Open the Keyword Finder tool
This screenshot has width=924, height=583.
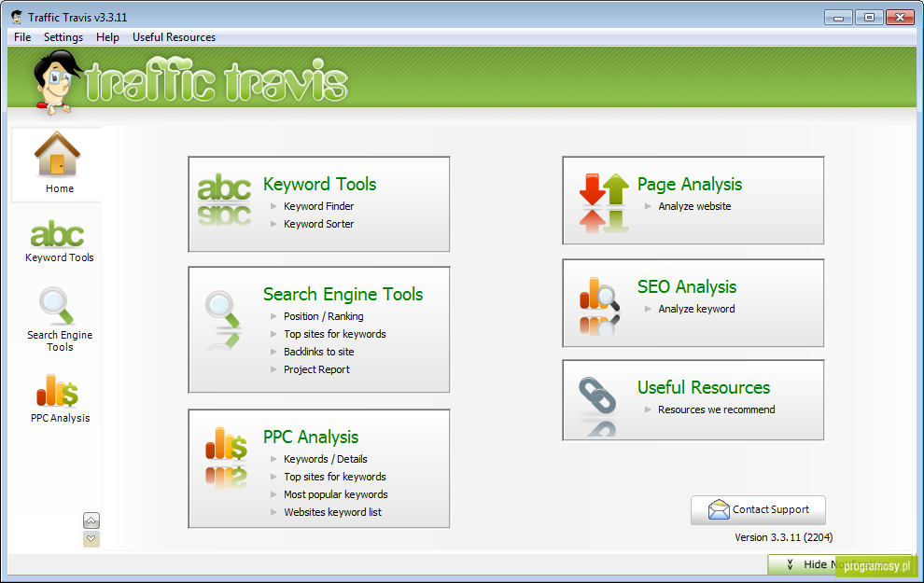pyautogui.click(x=319, y=206)
